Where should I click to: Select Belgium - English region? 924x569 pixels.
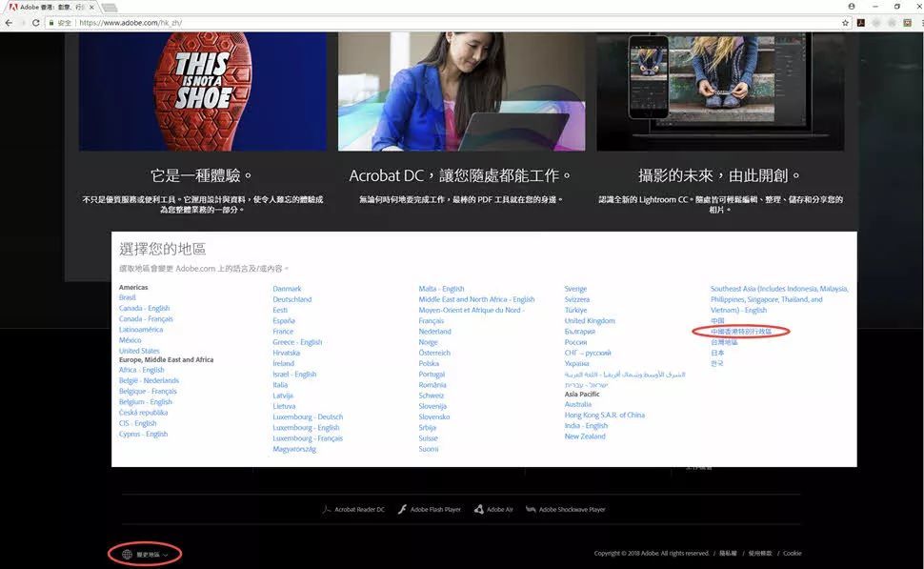146,401
